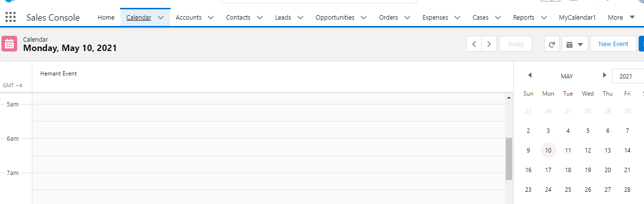Viewport: 644px width, 204px height.
Task: Click the Today button
Action: [x=516, y=44]
